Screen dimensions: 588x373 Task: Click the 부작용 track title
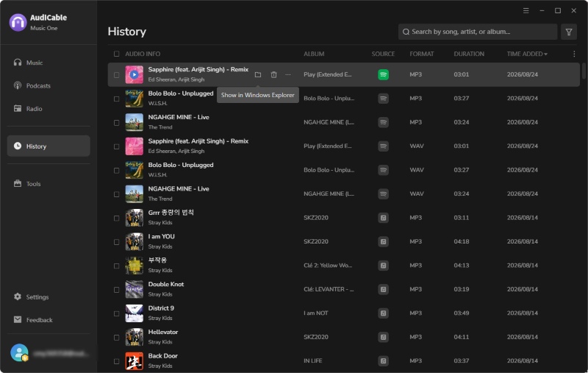[x=157, y=260]
